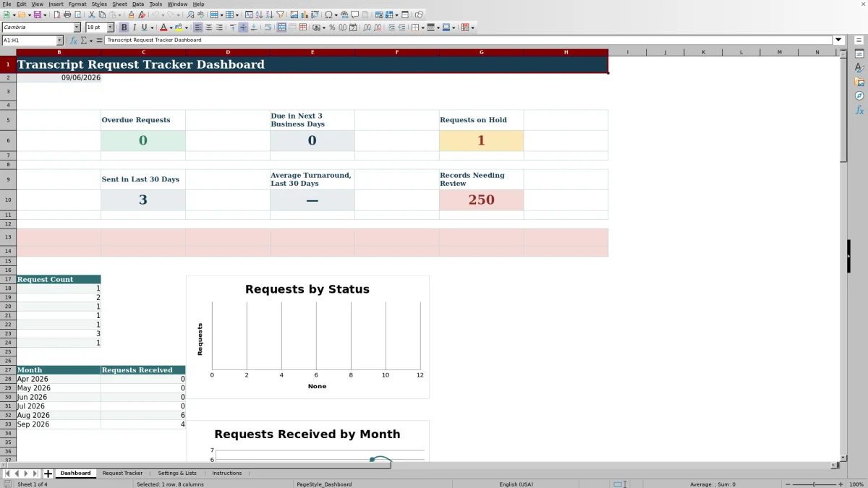Click the Zoom Out minus button
The height and width of the screenshot is (488, 868).
(x=788, y=484)
